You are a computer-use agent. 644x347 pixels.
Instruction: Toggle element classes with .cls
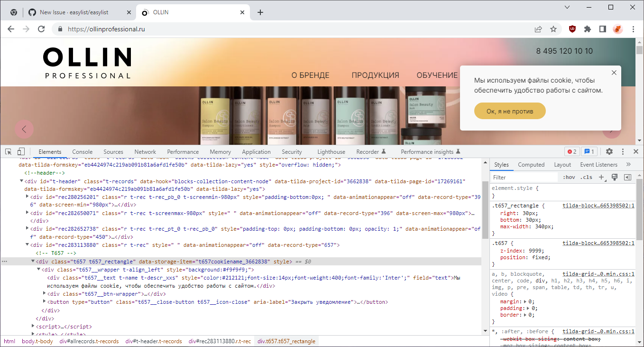pyautogui.click(x=587, y=177)
